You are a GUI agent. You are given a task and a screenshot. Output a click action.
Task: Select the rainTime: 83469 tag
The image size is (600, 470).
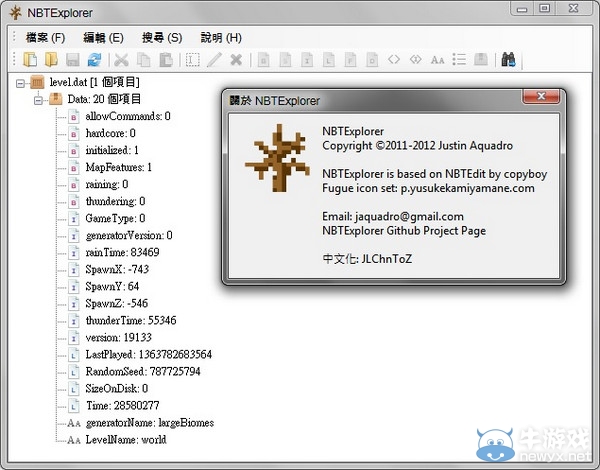click(x=122, y=252)
